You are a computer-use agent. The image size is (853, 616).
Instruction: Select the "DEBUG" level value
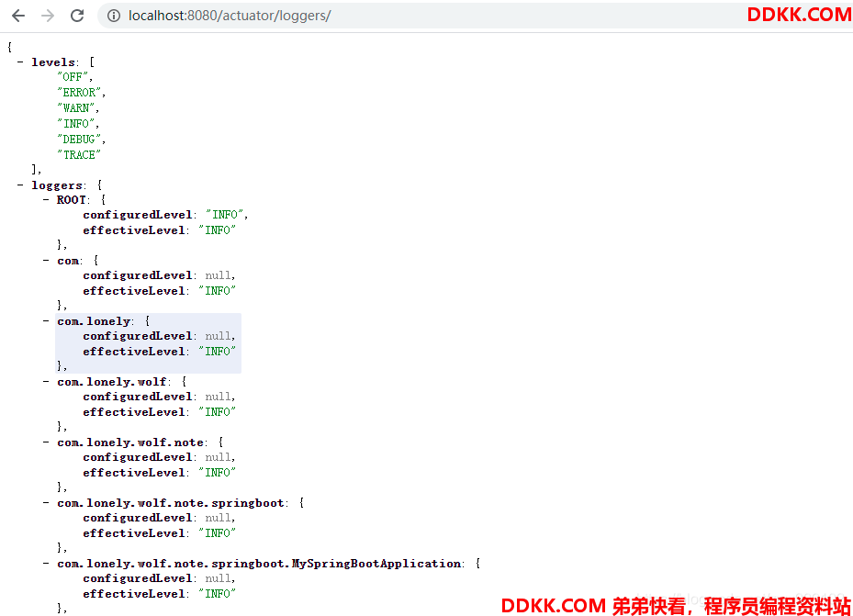click(80, 140)
